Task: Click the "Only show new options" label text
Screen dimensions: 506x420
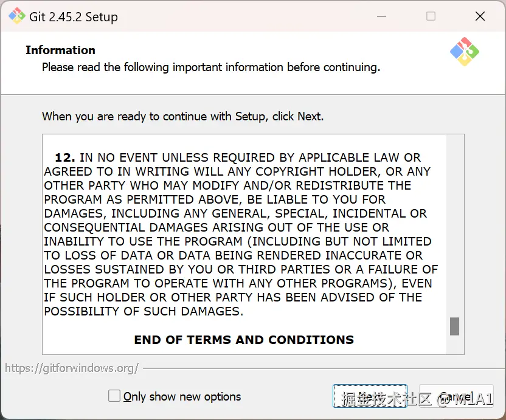Action: point(182,397)
